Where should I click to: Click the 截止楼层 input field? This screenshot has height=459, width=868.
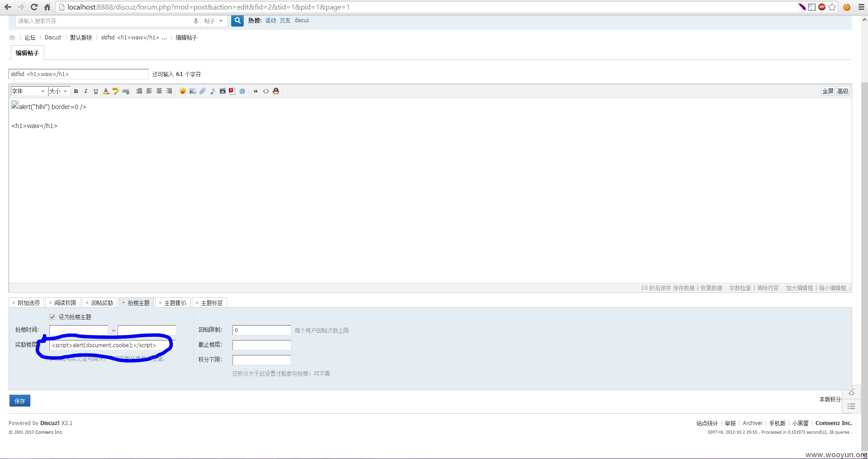261,345
